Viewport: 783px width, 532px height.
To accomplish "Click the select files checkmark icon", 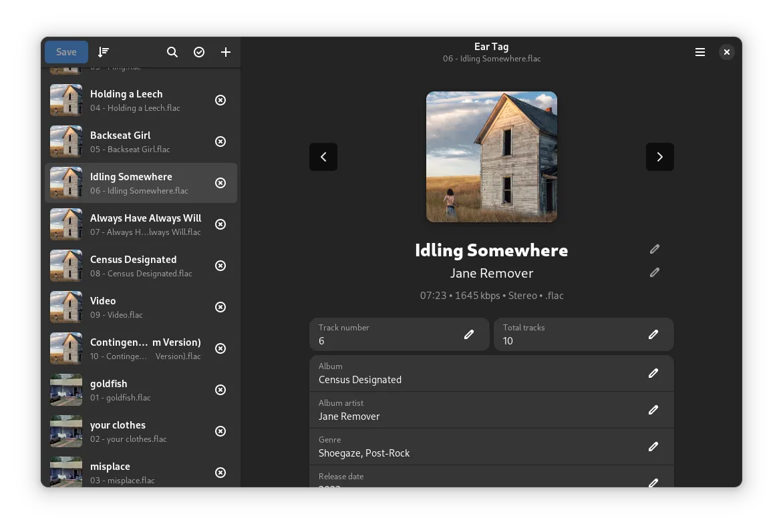I will tap(199, 51).
